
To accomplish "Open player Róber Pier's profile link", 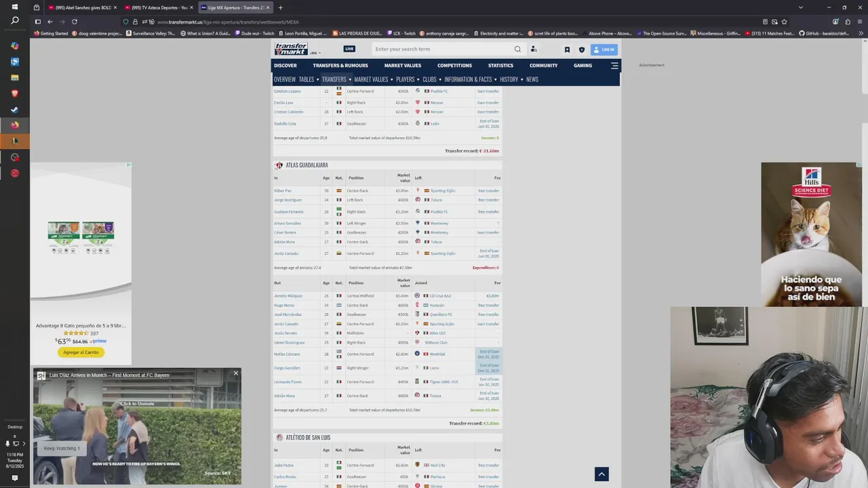I will (x=283, y=190).
